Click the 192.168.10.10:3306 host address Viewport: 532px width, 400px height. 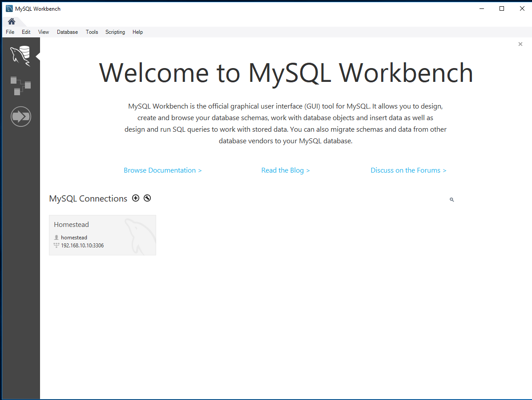click(82, 245)
